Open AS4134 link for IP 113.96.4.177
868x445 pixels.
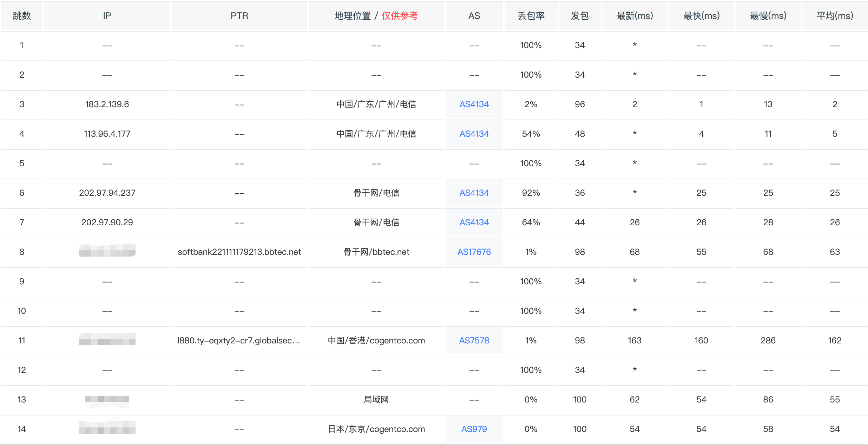point(474,134)
